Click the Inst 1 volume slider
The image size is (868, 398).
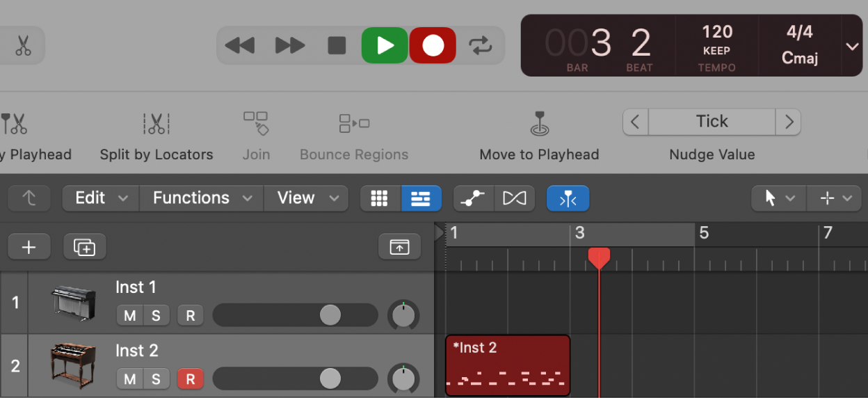tap(295, 316)
